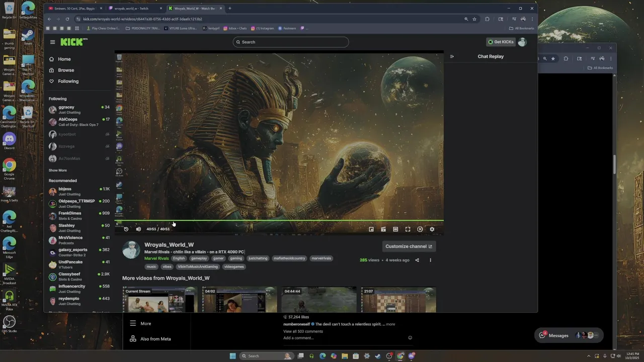Click the Customize channel button
Screen dimensions: 644x362
(409, 246)
